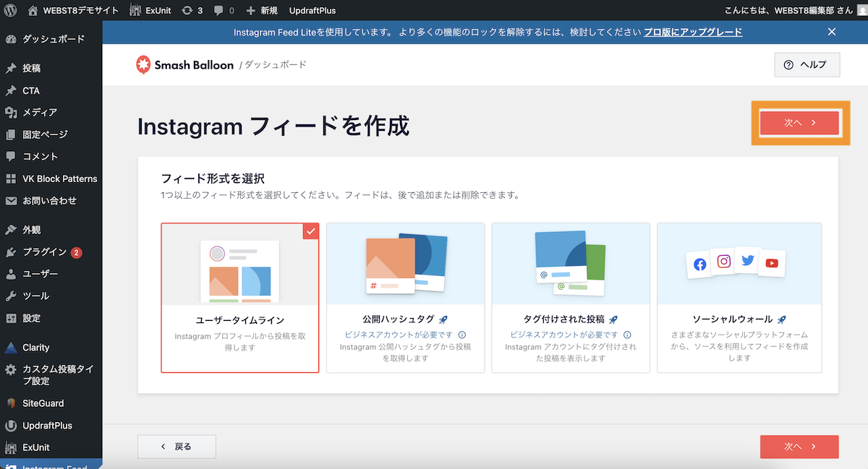
Task: Select the タグ付けされた投稿 feed type card
Action: tap(570, 297)
